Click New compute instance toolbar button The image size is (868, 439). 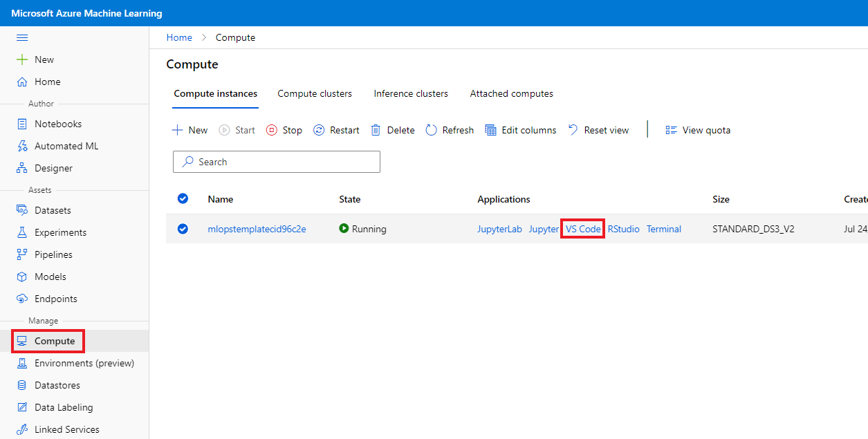[x=190, y=130]
